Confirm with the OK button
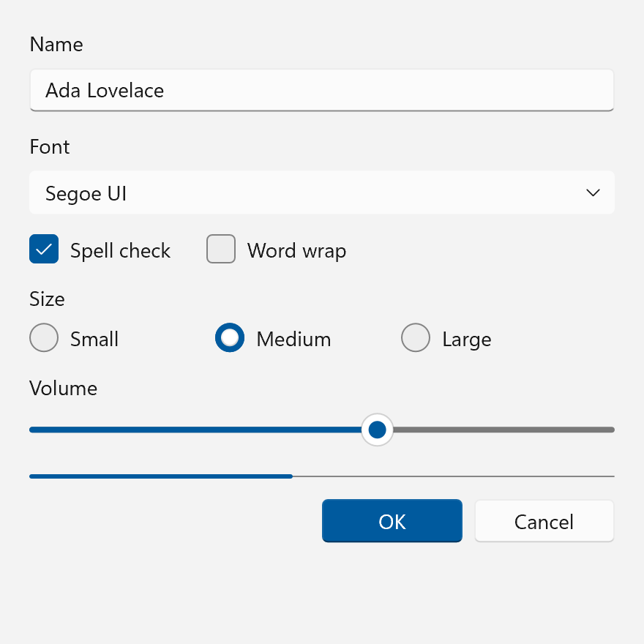The height and width of the screenshot is (644, 644). (392, 521)
